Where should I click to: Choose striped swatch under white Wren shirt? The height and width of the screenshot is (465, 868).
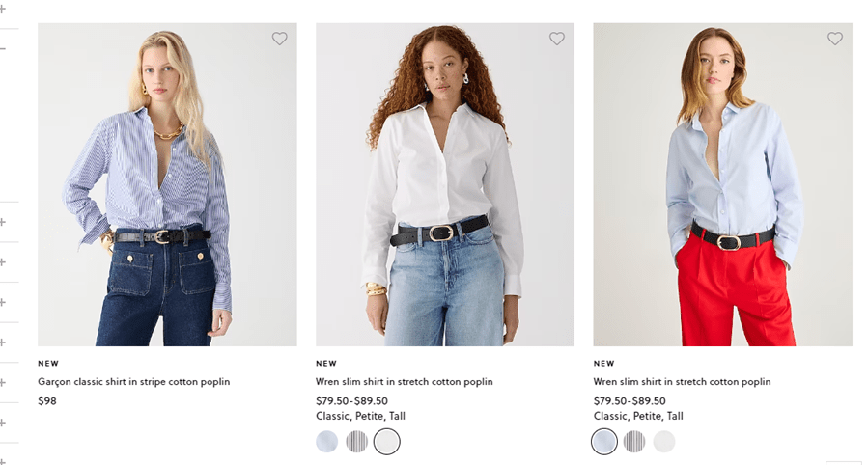(x=357, y=442)
